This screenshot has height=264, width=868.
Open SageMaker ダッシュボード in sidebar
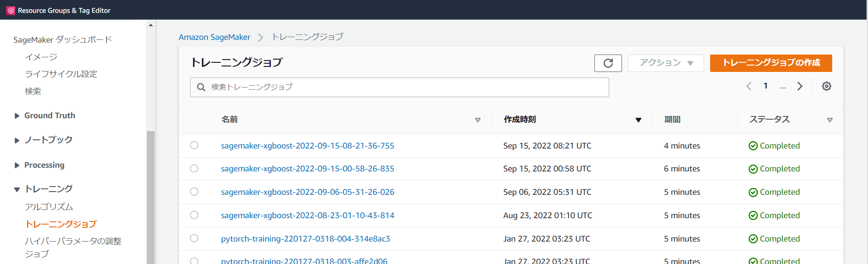coord(62,40)
